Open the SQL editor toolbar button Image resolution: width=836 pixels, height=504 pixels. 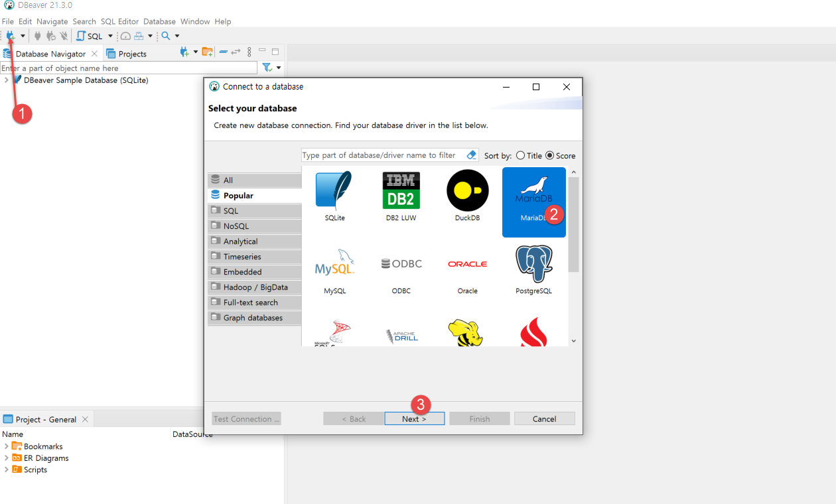tap(90, 36)
